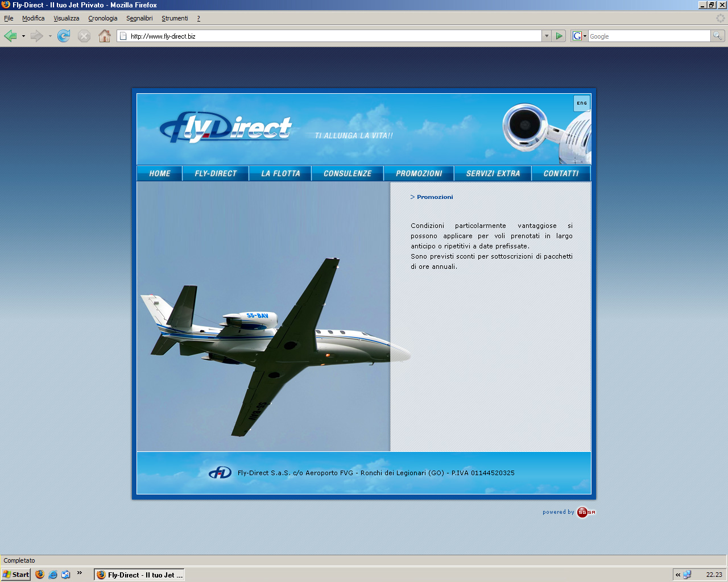Open the Strumenti menu

175,18
